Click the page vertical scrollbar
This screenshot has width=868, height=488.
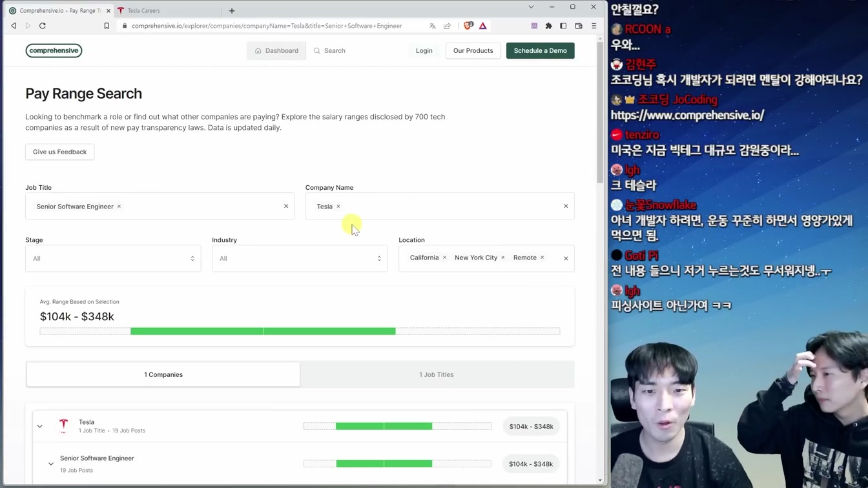[x=600, y=113]
